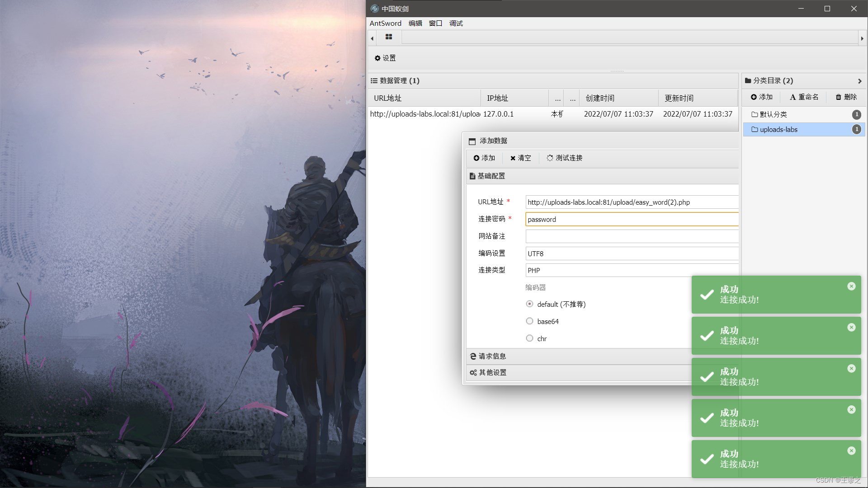
Task: Select the base64 encoder option
Action: (529, 321)
